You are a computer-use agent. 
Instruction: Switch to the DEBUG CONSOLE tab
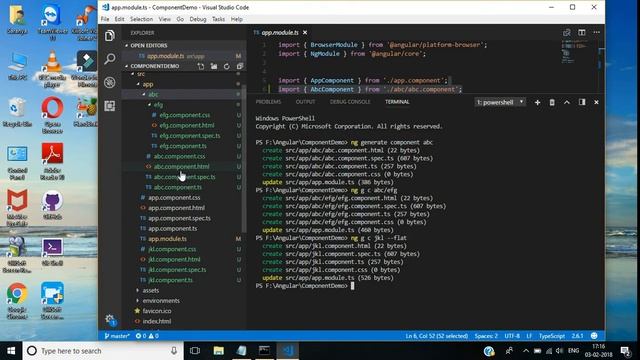[350, 102]
